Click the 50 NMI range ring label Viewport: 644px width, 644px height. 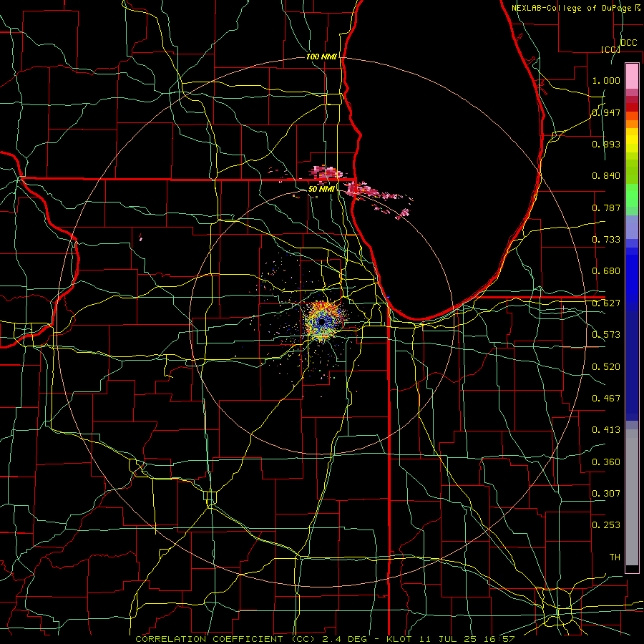coord(321,189)
